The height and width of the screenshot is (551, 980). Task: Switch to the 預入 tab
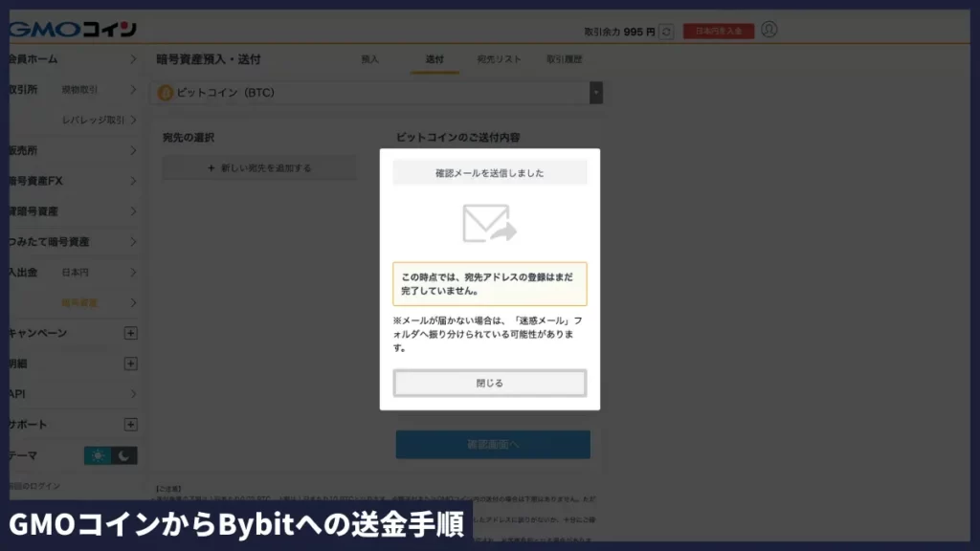(x=370, y=59)
